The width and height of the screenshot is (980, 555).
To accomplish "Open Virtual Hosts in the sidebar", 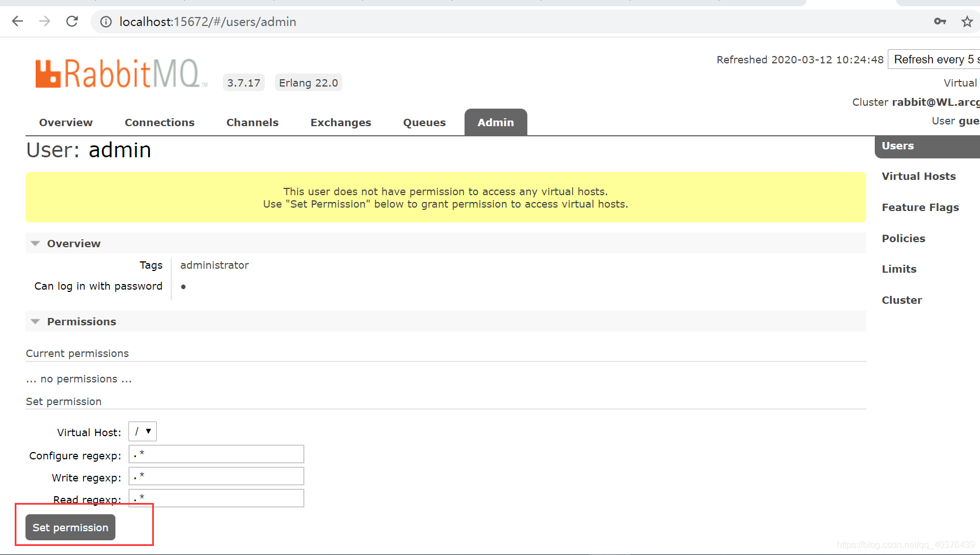I will pos(918,177).
